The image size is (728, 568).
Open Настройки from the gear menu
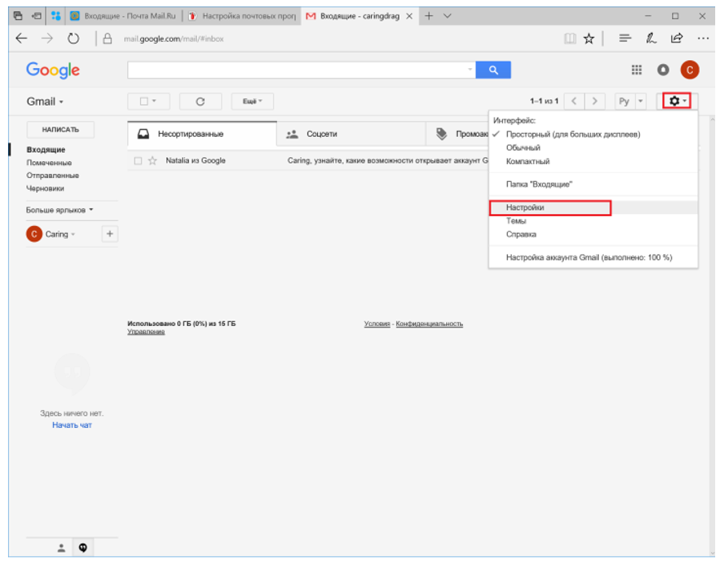(x=525, y=207)
